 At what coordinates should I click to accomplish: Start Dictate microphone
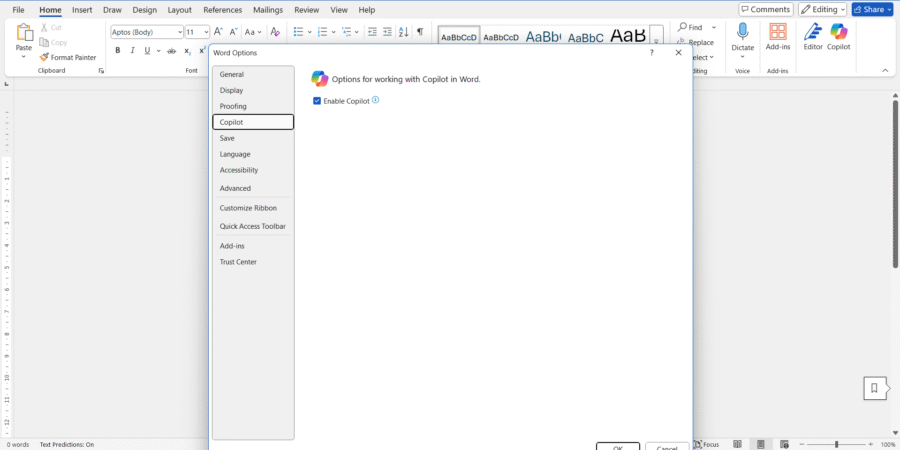[x=742, y=32]
